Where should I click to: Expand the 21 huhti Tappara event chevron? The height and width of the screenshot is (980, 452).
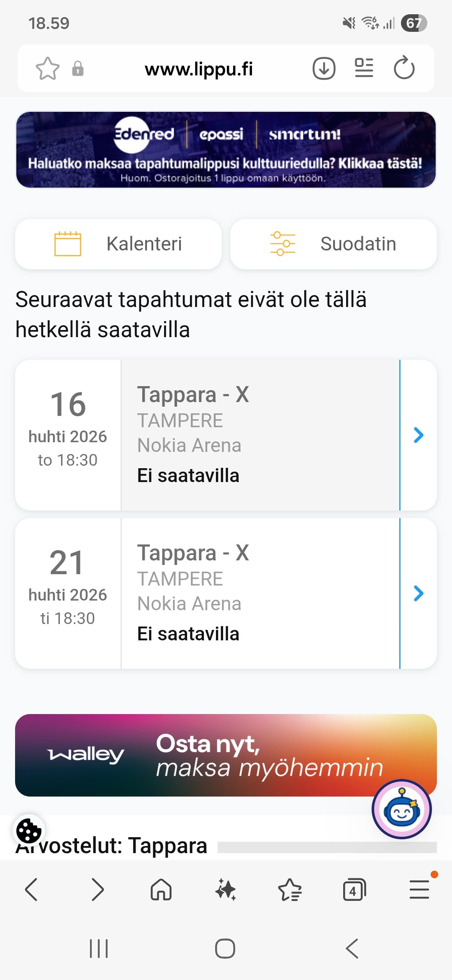pyautogui.click(x=419, y=593)
